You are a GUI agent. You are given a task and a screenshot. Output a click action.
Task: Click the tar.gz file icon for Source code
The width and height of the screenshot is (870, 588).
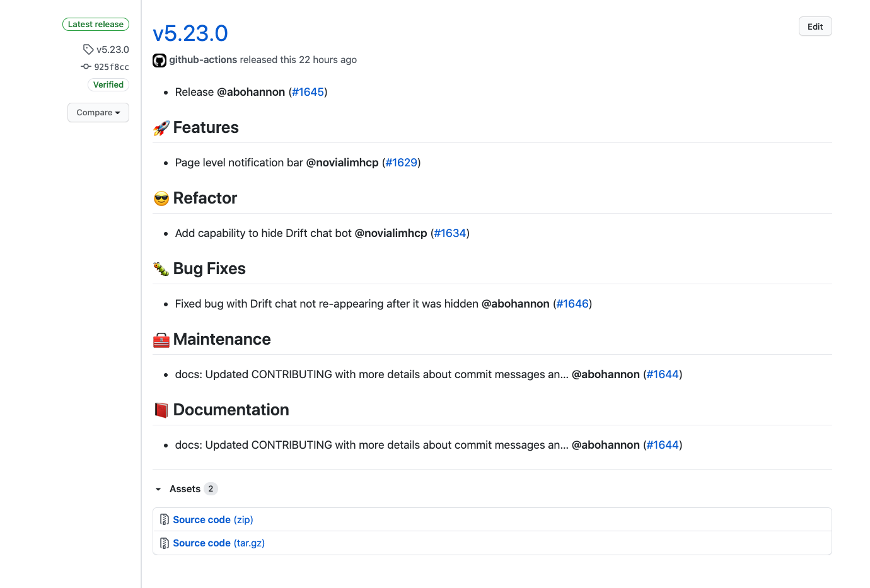tap(165, 543)
